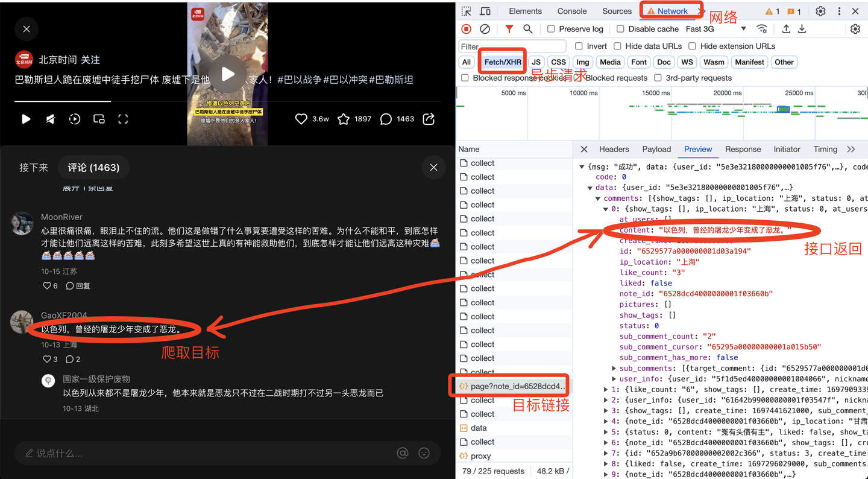
Task: Open comments bubble showing 1463
Action: (x=386, y=119)
